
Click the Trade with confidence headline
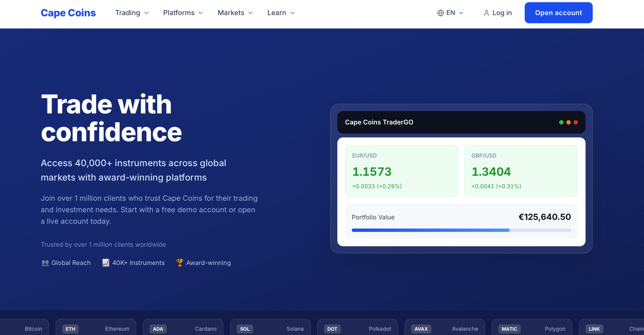111,118
